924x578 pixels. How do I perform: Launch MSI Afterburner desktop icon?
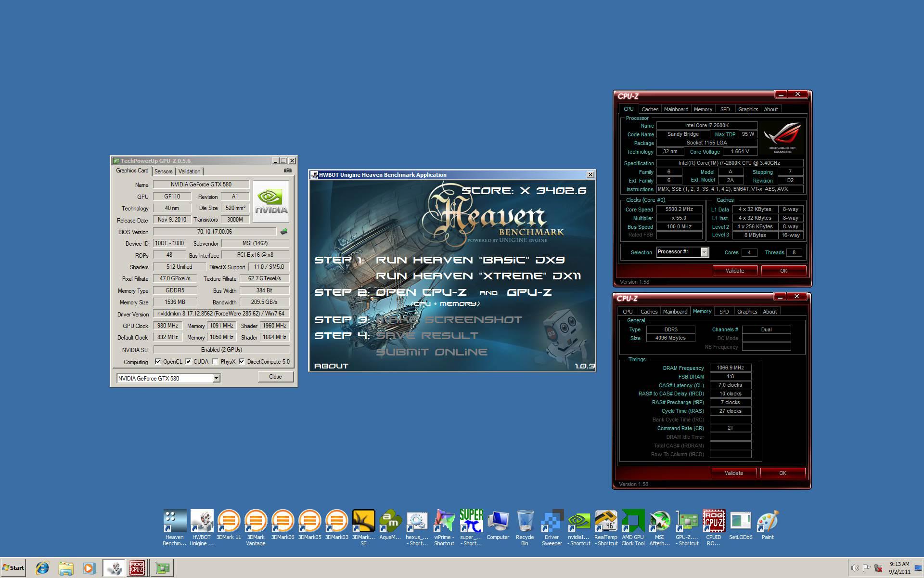659,527
